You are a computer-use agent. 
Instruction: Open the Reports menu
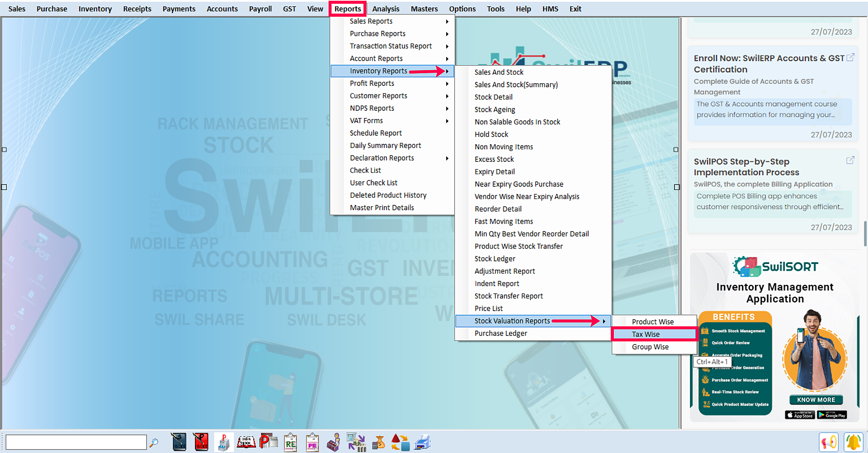348,9
